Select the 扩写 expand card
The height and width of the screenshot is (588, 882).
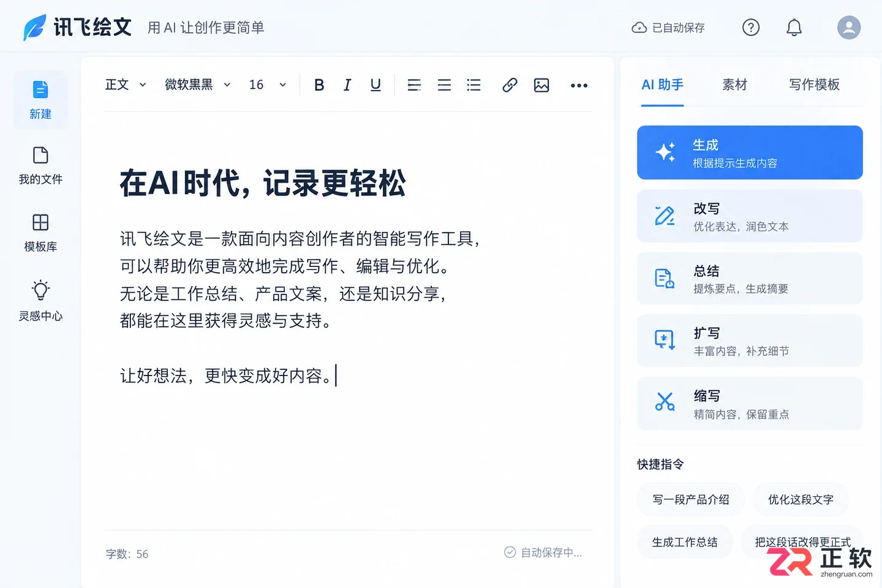(750, 341)
